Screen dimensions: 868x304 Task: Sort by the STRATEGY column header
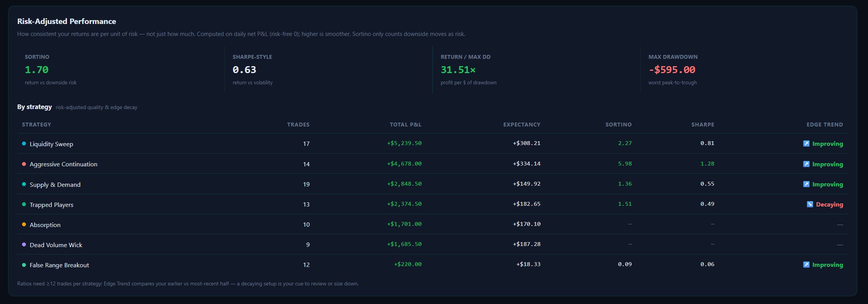coord(36,125)
